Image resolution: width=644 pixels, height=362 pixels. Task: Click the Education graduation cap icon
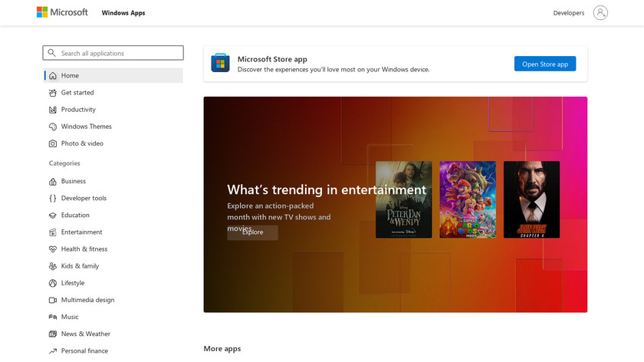[53, 216]
